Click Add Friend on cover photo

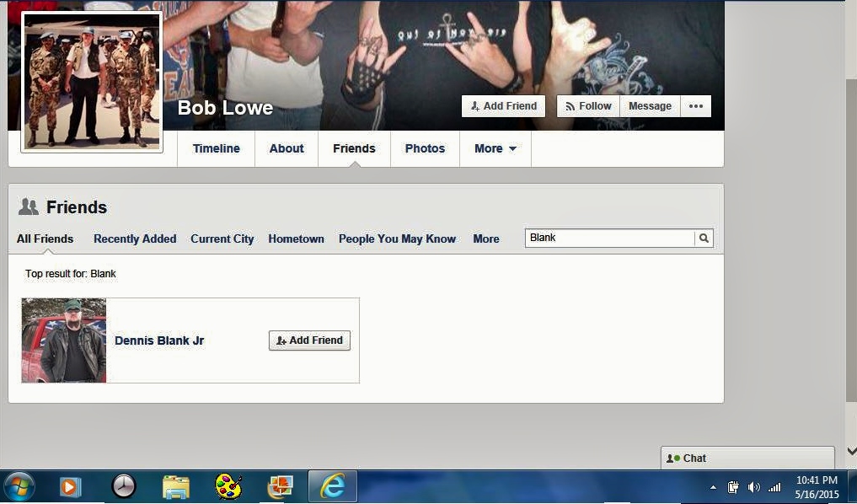pos(503,106)
